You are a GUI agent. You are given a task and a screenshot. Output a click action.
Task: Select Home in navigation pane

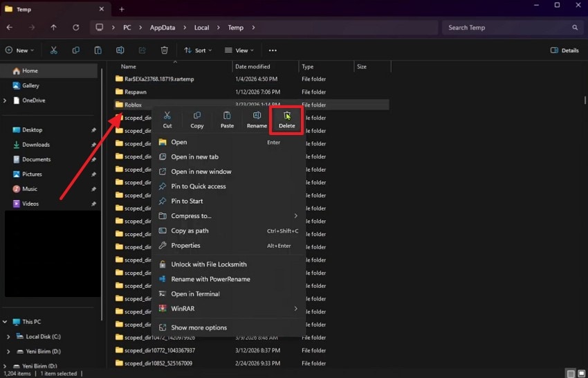pos(49,71)
